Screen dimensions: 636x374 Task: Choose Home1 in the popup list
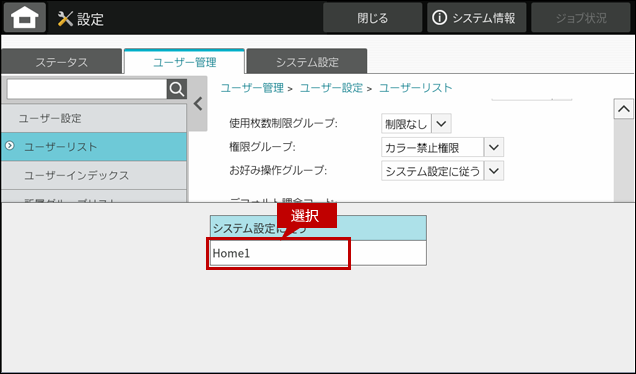[x=318, y=253]
